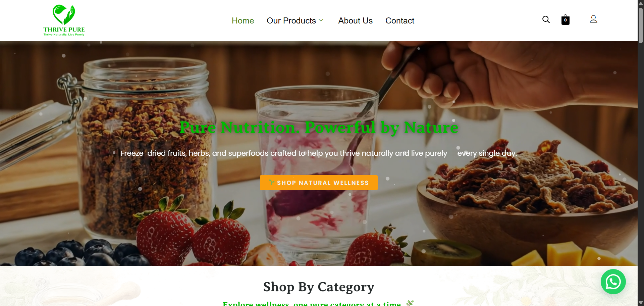The image size is (644, 306).
Task: Click the leaf icon on shop button
Action: [x=272, y=183]
